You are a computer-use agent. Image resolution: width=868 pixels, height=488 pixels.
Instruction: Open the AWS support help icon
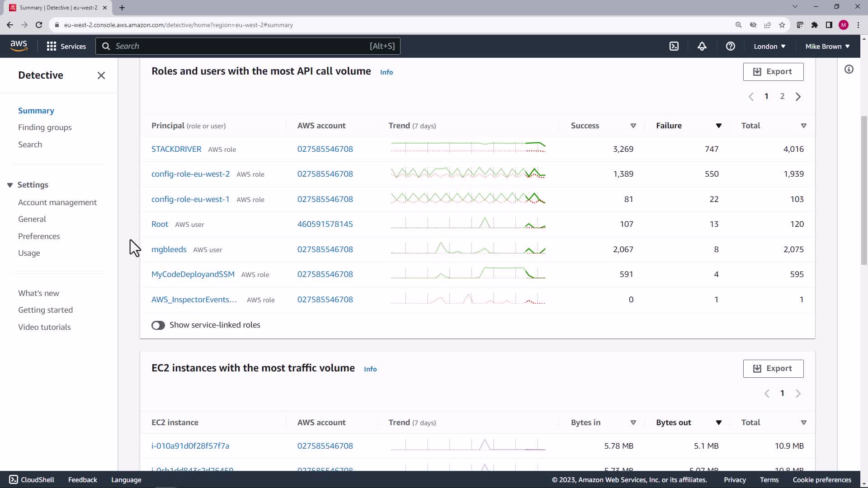click(x=730, y=46)
